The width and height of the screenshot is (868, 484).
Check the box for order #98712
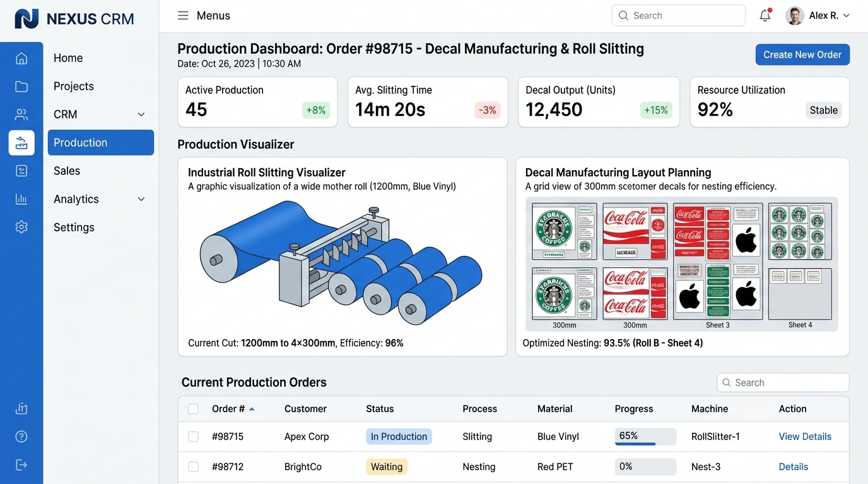tap(193, 467)
